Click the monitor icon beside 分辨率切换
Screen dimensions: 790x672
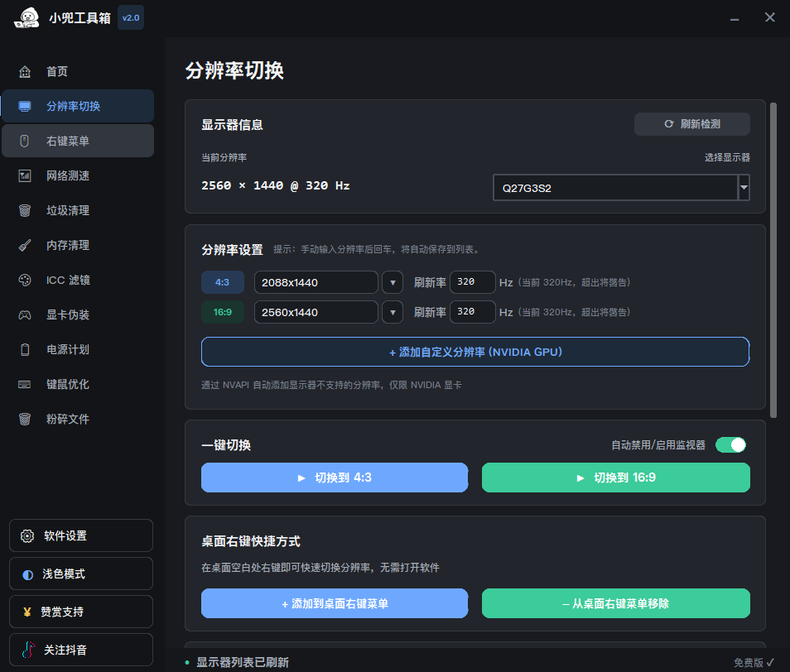click(x=25, y=106)
